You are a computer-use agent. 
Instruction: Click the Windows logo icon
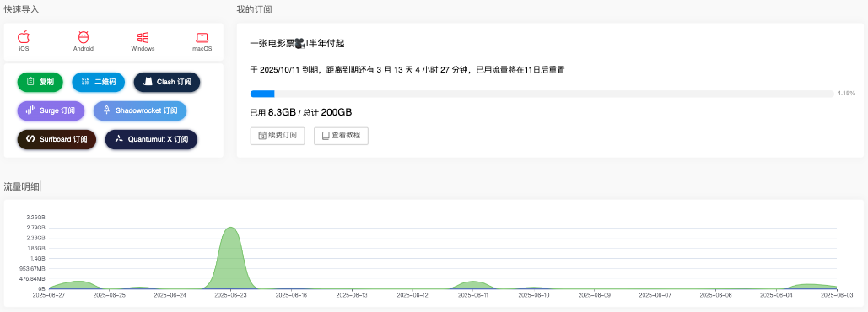point(143,38)
